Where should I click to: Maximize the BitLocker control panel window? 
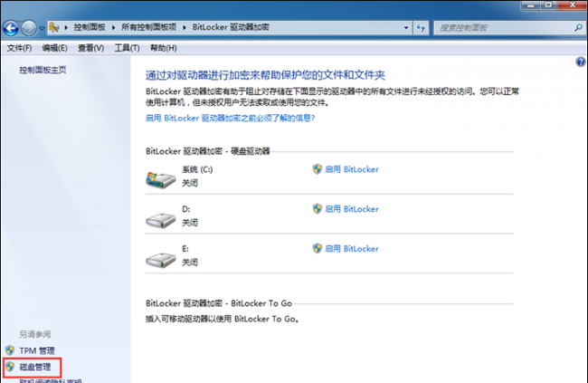pyautogui.click(x=548, y=5)
